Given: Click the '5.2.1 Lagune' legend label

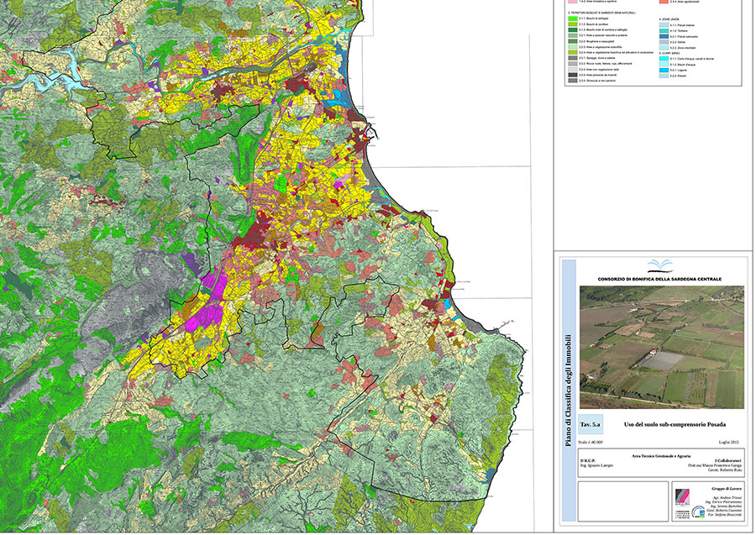Looking at the screenshot, I should click(679, 71).
